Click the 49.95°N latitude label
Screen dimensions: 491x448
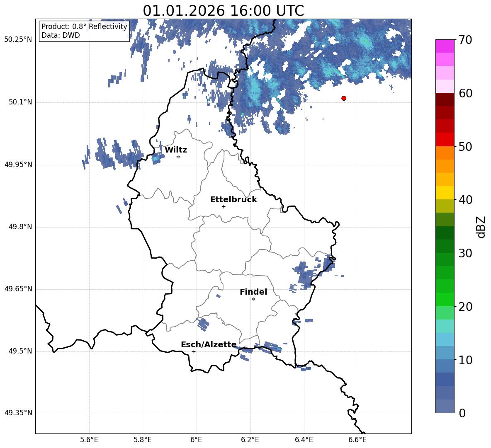pos(18,165)
